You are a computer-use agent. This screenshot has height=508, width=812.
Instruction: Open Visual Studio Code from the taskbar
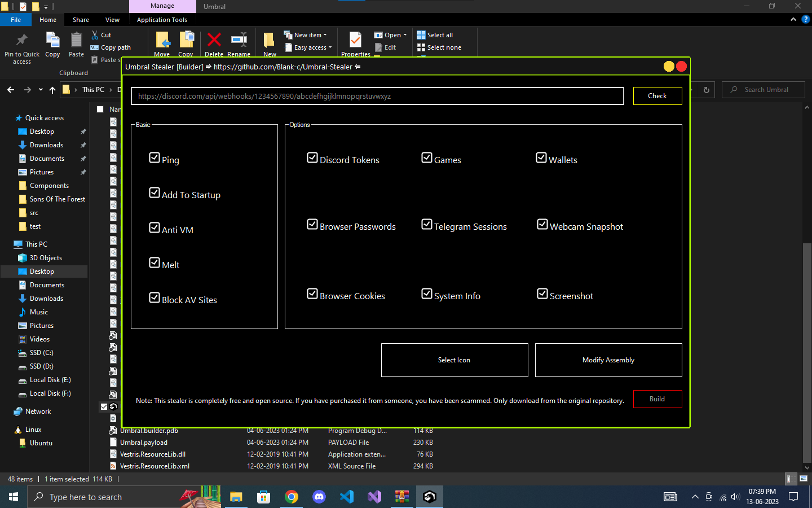pos(346,497)
